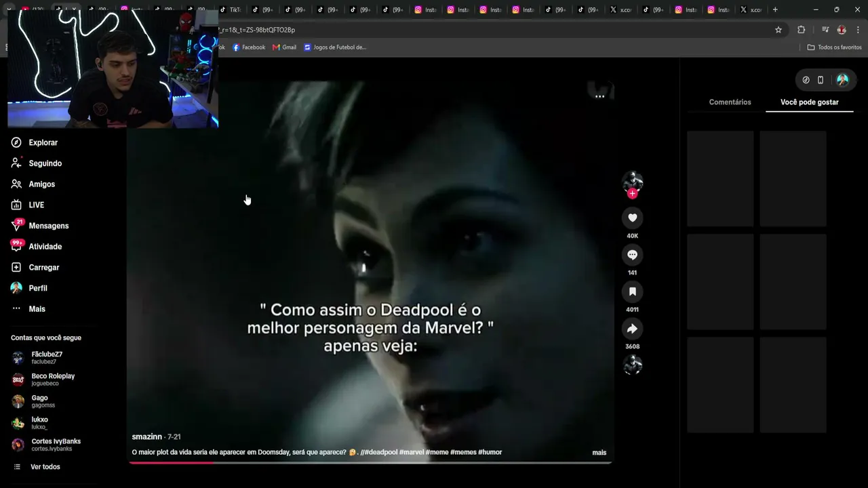Expand the Mais sidebar menu
Screen dimensions: 868x488
pos(28,309)
